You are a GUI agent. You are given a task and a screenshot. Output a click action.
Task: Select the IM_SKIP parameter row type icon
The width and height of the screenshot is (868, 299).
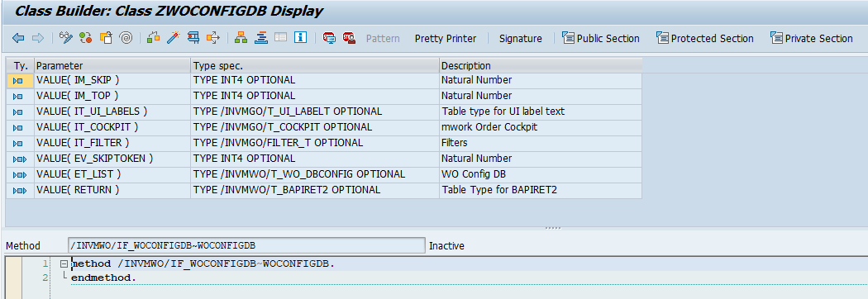17,80
